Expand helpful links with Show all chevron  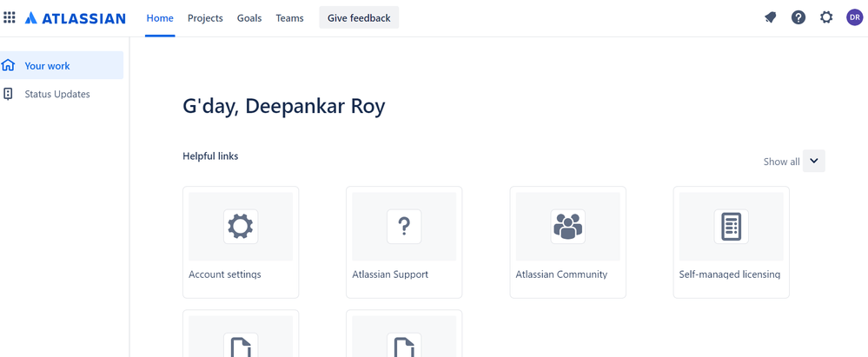pyautogui.click(x=814, y=161)
